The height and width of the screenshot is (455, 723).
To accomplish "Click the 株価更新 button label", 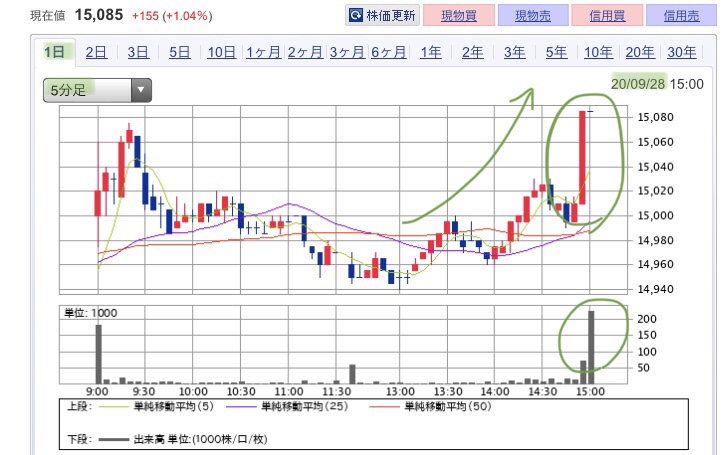I will click(x=391, y=15).
